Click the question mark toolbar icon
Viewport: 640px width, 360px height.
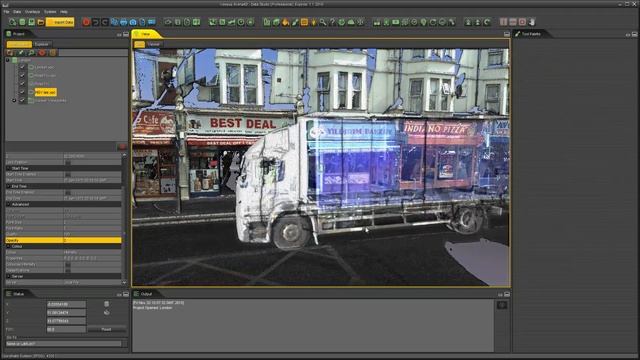332,22
